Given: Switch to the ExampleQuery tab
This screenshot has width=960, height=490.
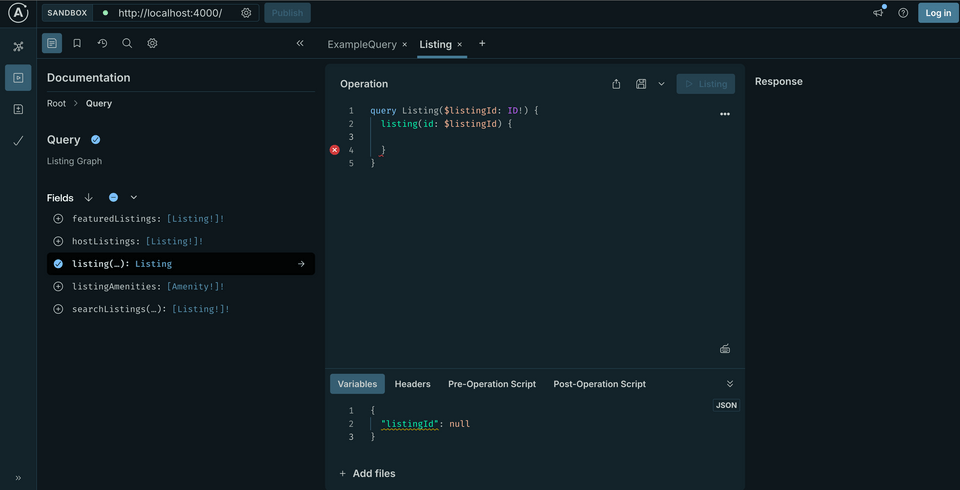Looking at the screenshot, I should coord(362,45).
